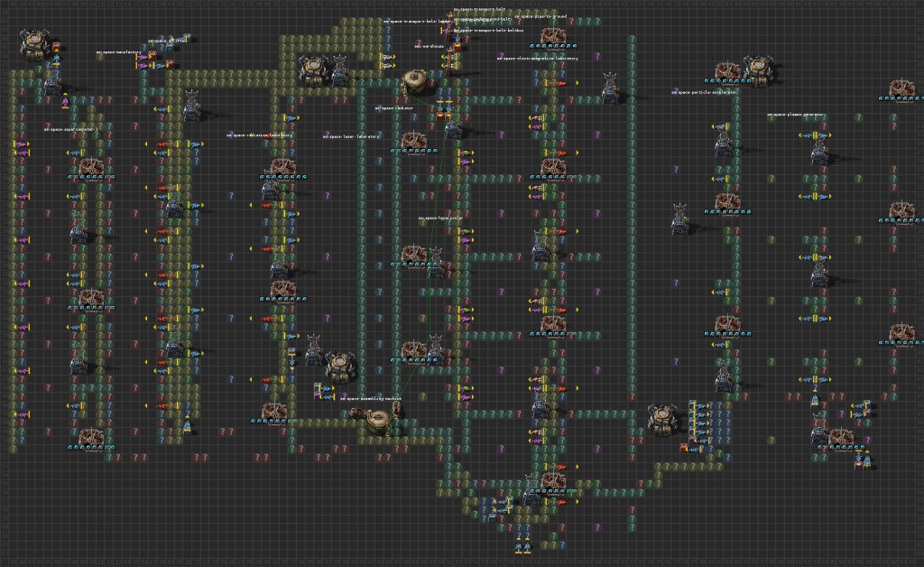Click the se-space-manufactory label
924x567 pixels.
119,52
